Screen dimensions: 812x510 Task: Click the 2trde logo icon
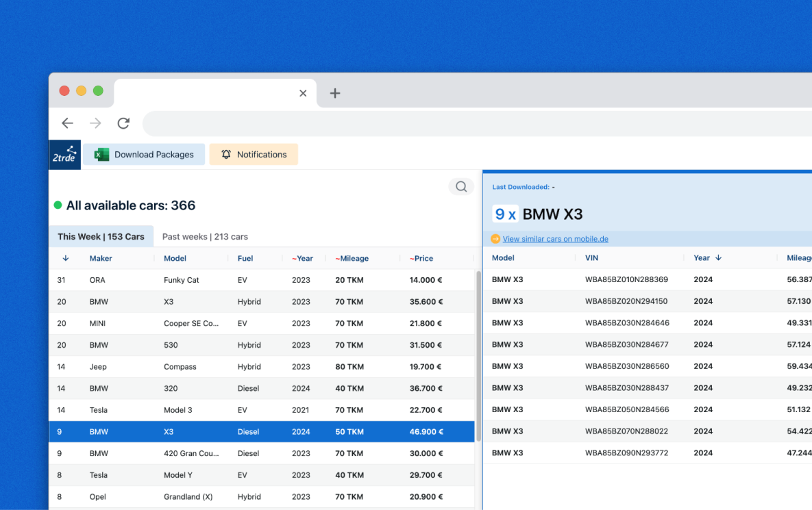(x=65, y=155)
